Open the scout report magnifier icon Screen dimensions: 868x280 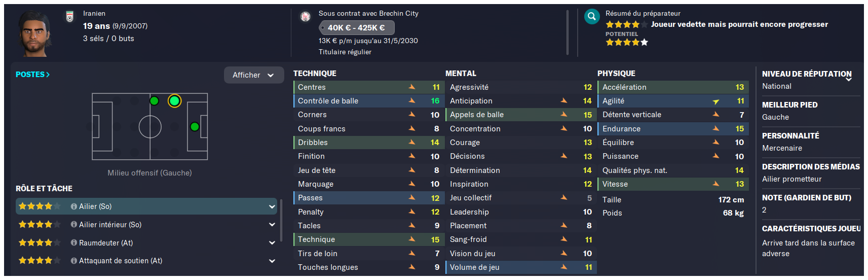coord(591,17)
